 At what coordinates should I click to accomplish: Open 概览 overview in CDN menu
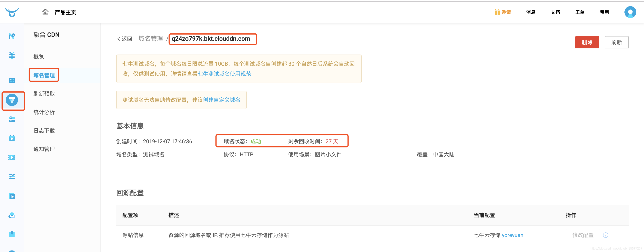click(39, 57)
